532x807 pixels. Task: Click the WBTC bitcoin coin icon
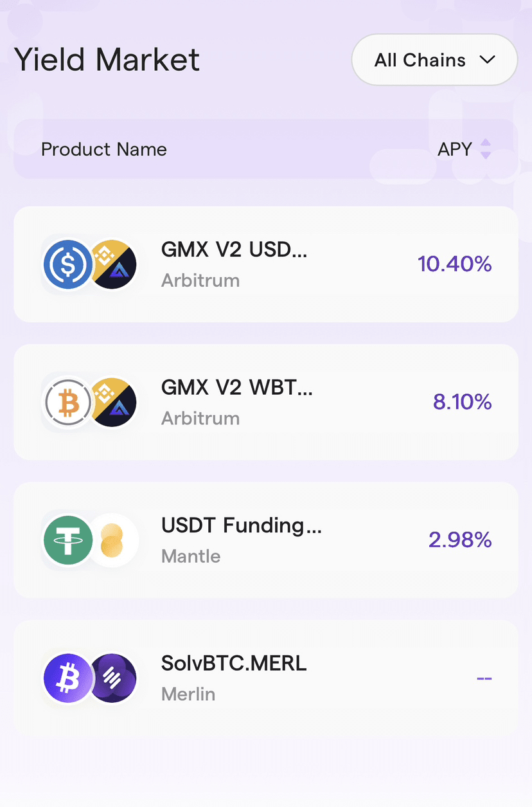pyautogui.click(x=68, y=403)
